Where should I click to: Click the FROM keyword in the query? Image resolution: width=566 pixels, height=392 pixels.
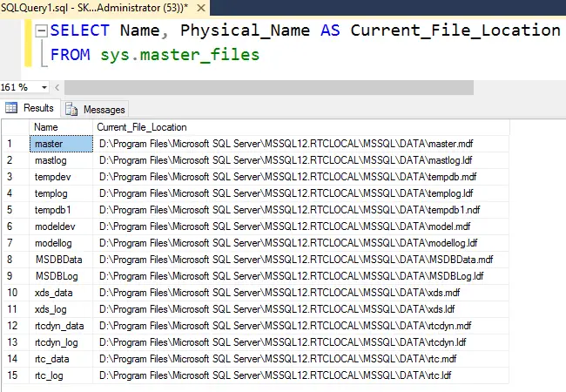(x=70, y=55)
